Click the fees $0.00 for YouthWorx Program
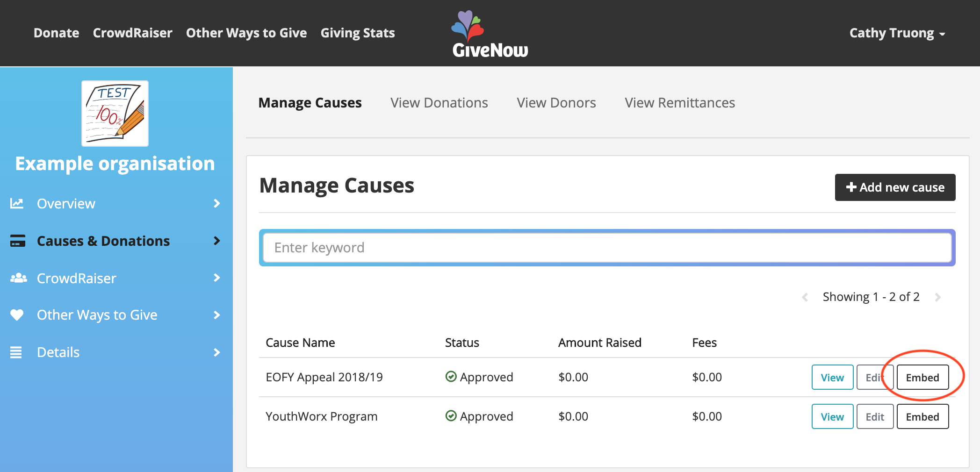This screenshot has height=472, width=980. (x=707, y=416)
